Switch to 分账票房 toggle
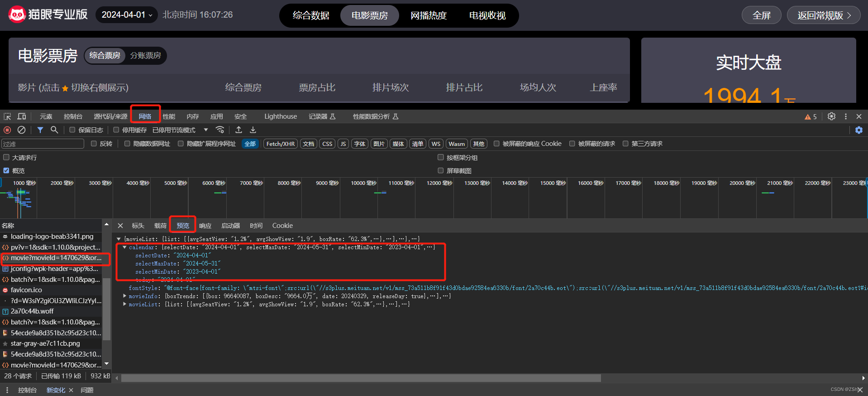Image resolution: width=868 pixels, height=396 pixels. (x=146, y=55)
